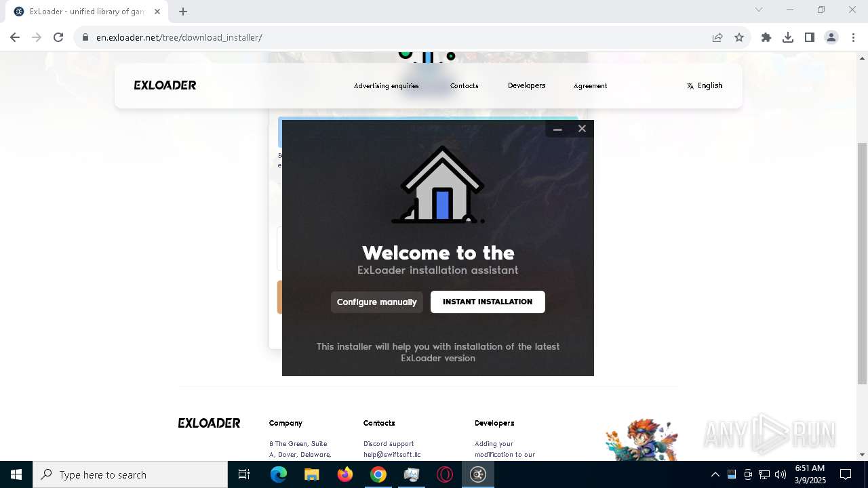Click the house icon in installer
This screenshot has width=868, height=488.
[438, 184]
